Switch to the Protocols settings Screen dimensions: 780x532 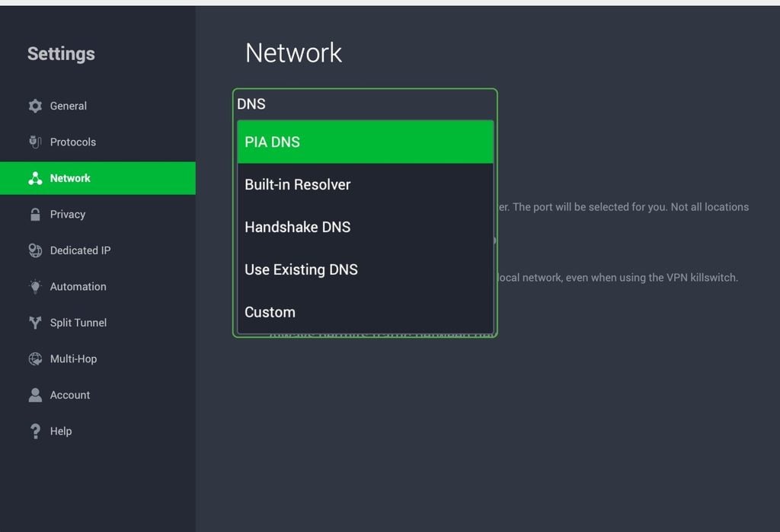(x=97, y=142)
